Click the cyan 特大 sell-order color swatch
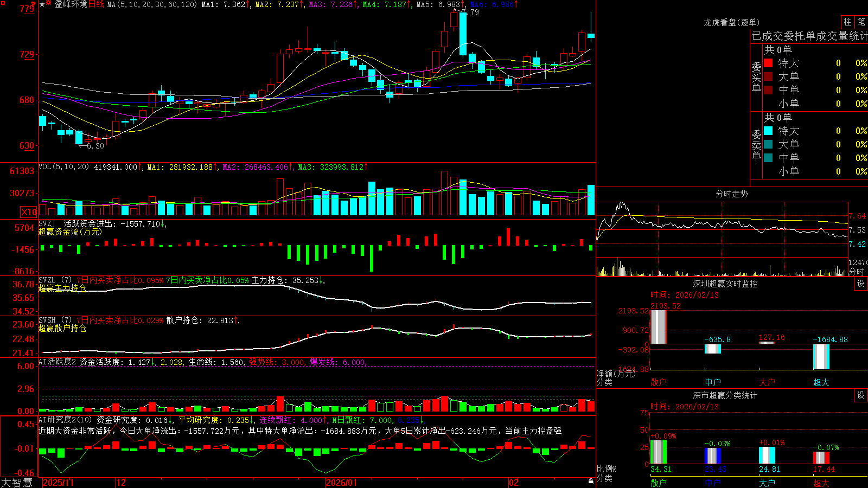 (x=768, y=131)
